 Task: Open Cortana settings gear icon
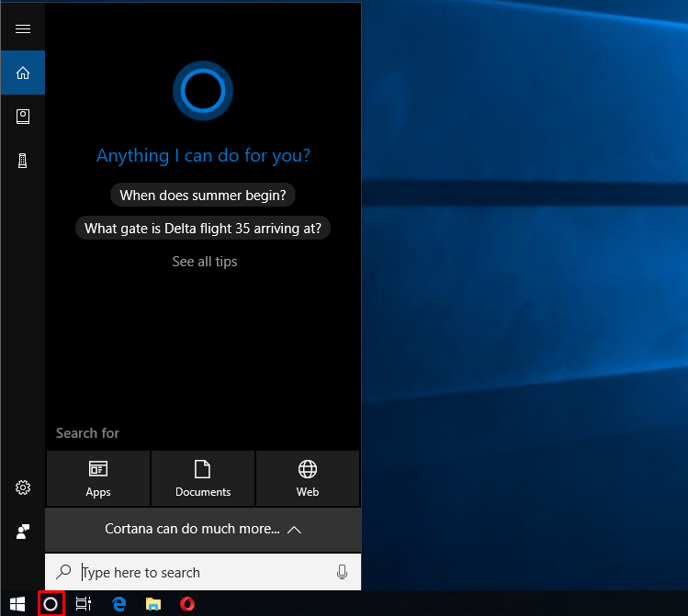coord(23,487)
